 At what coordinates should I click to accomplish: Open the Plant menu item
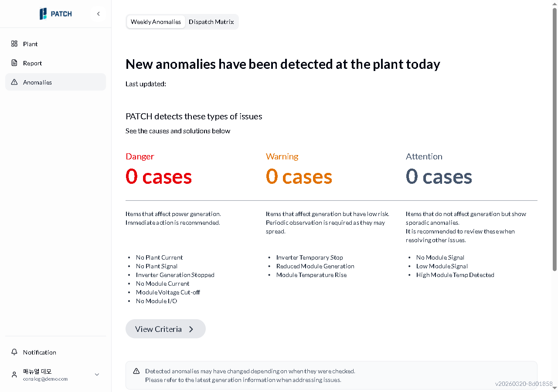tap(30, 44)
